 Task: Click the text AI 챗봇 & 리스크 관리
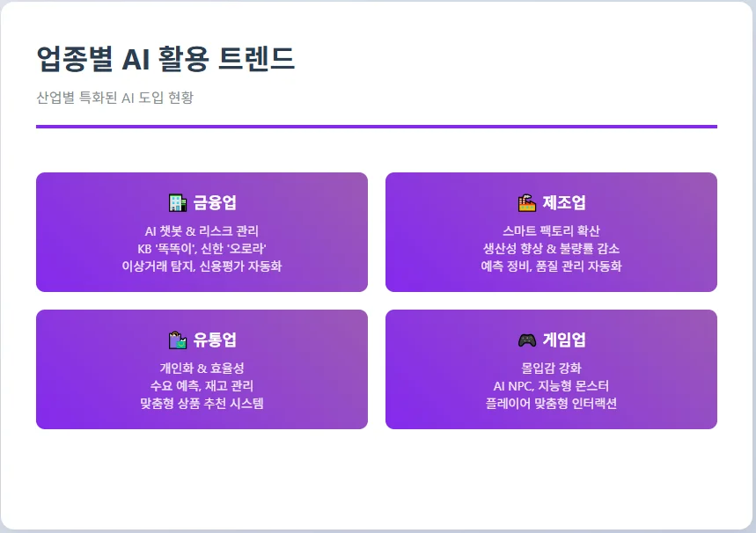[202, 230]
